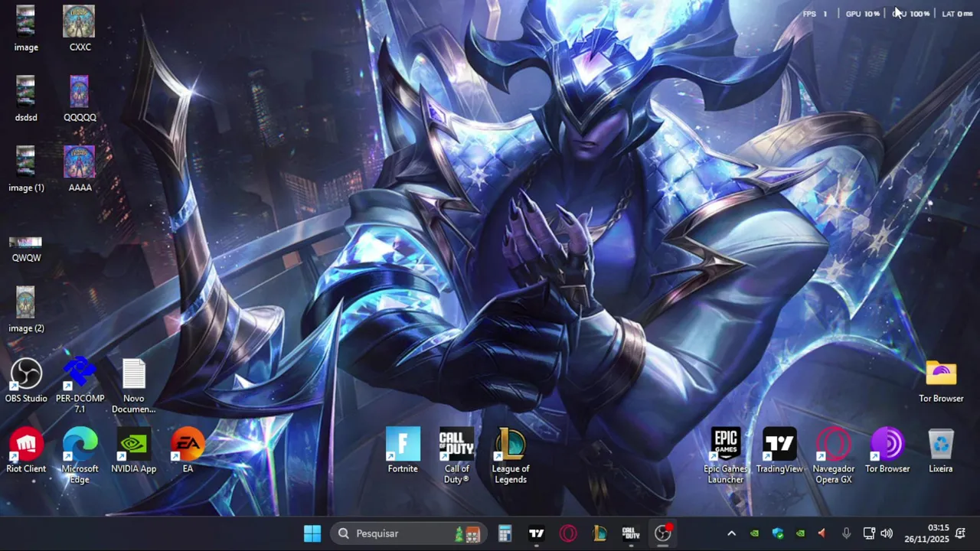Select the purple Tor Browser shortcut icon
This screenshot has width=980, height=551.
(887, 451)
